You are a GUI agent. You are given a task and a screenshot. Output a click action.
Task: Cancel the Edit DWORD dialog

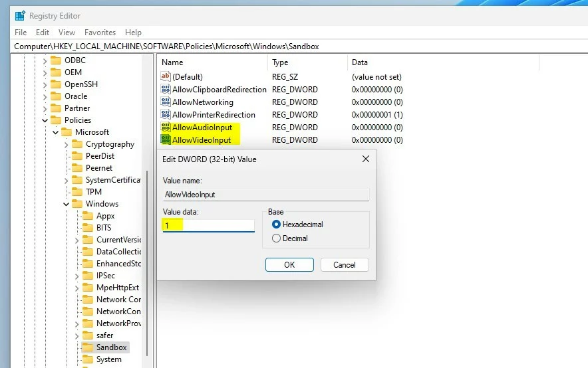pos(345,264)
